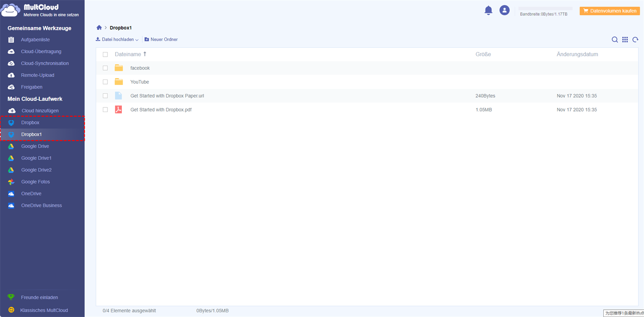The height and width of the screenshot is (317, 644).
Task: Click Google Fotos label in sidebar
Action: [x=36, y=182]
